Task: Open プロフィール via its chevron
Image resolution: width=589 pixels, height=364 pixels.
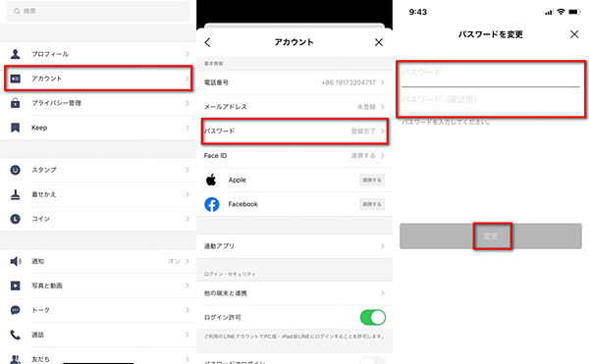Action: pos(187,54)
